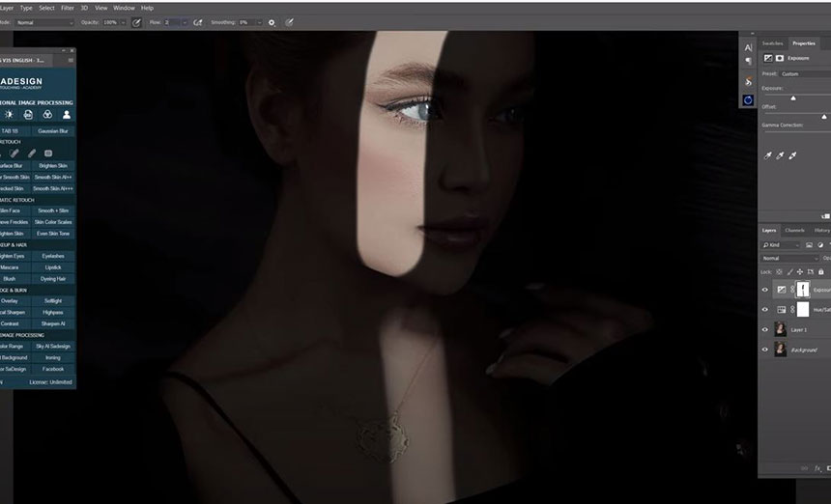Open the brush Mode dropdown set to Normal
This screenshot has width=831, height=504.
click(x=44, y=23)
